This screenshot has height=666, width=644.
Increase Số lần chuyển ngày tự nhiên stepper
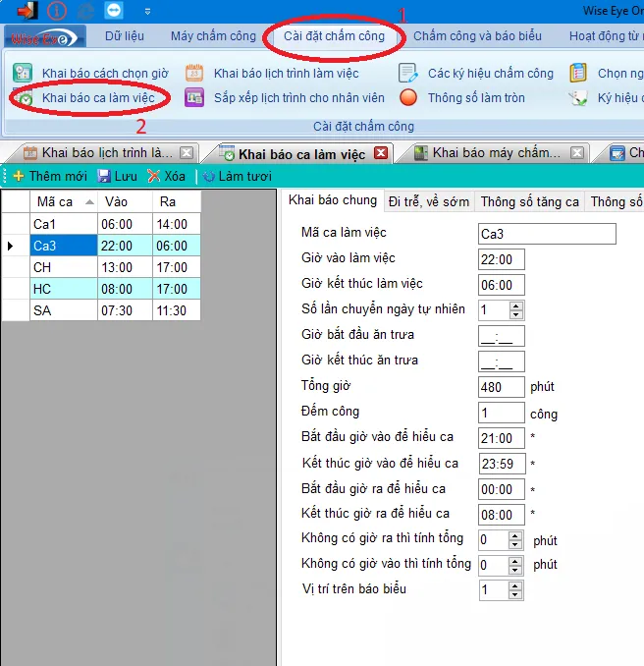tap(516, 305)
